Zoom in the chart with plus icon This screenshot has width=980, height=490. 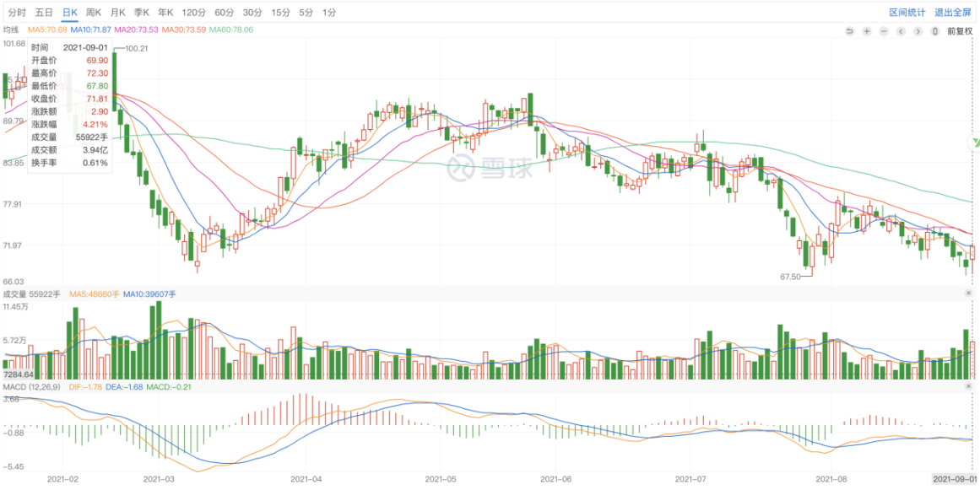click(867, 31)
